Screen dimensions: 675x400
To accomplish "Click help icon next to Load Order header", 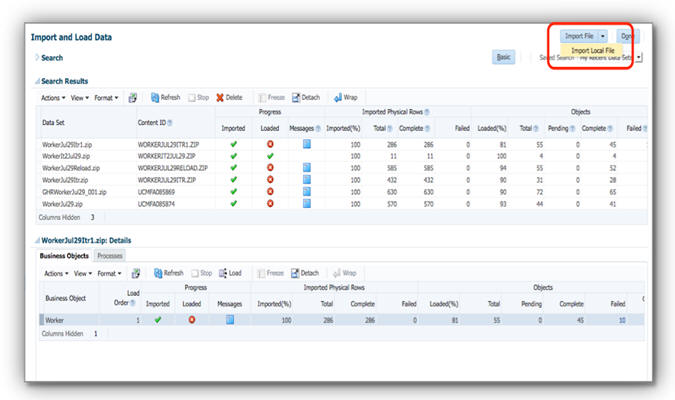I will pos(133,303).
